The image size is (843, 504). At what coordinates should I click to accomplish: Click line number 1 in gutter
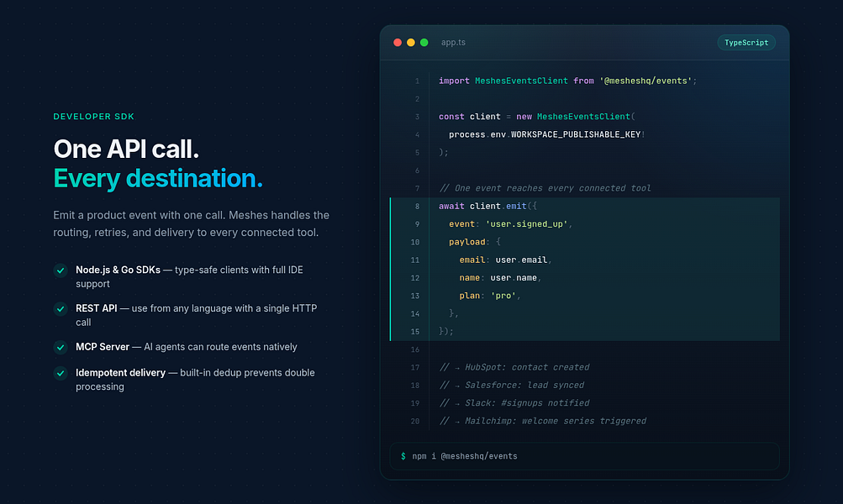coord(417,81)
